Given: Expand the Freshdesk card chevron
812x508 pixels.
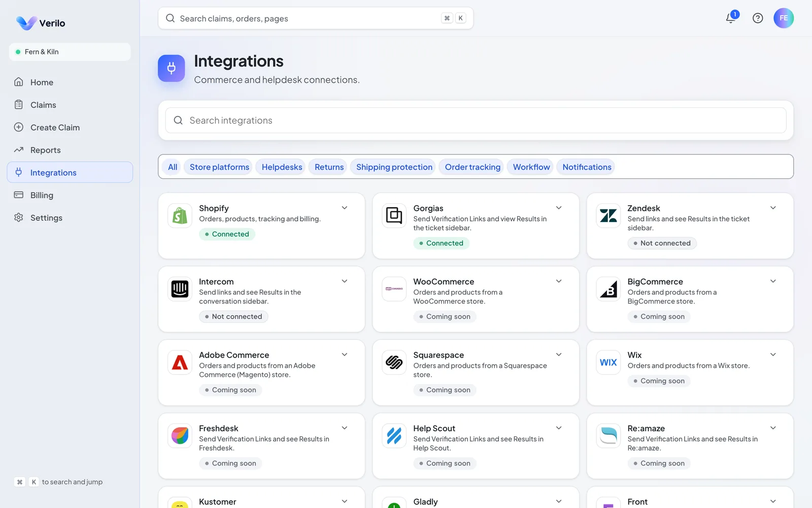Looking at the screenshot, I should coord(345,428).
